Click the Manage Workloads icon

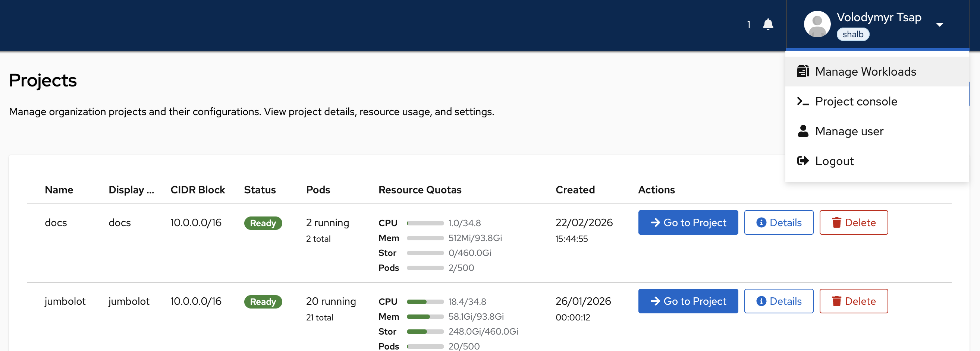[x=803, y=72]
